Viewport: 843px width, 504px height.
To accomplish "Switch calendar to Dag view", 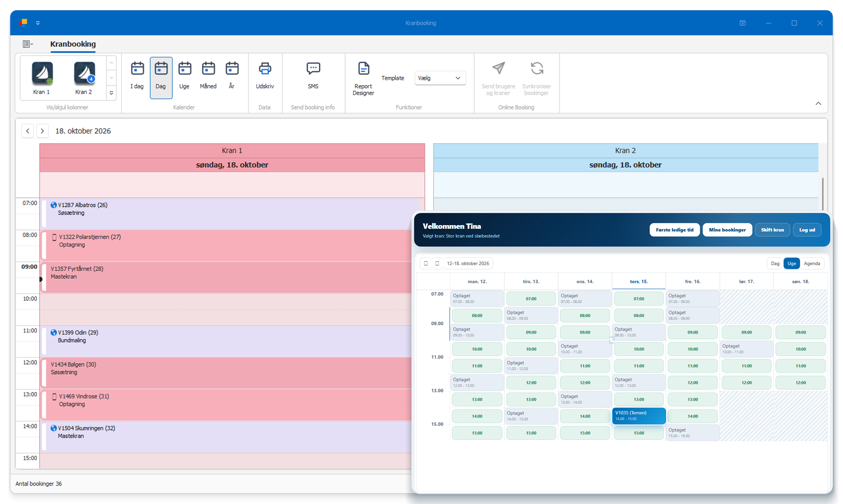I will coord(161,77).
